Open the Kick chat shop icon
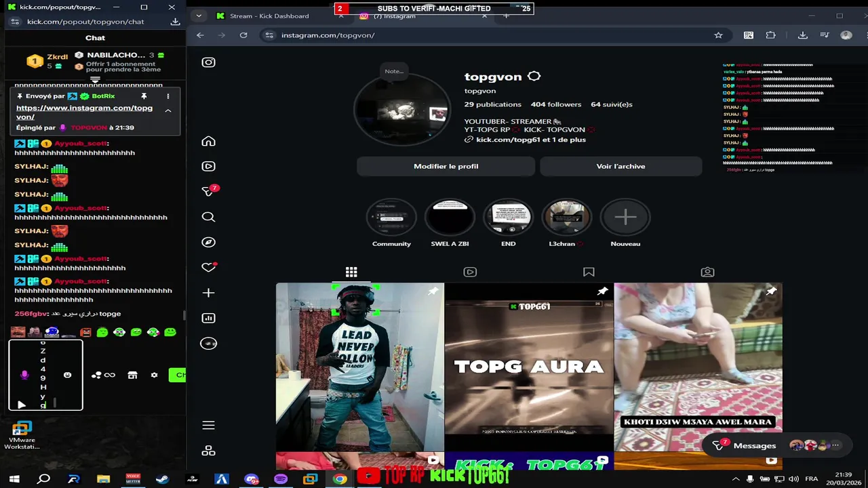 pos(132,375)
